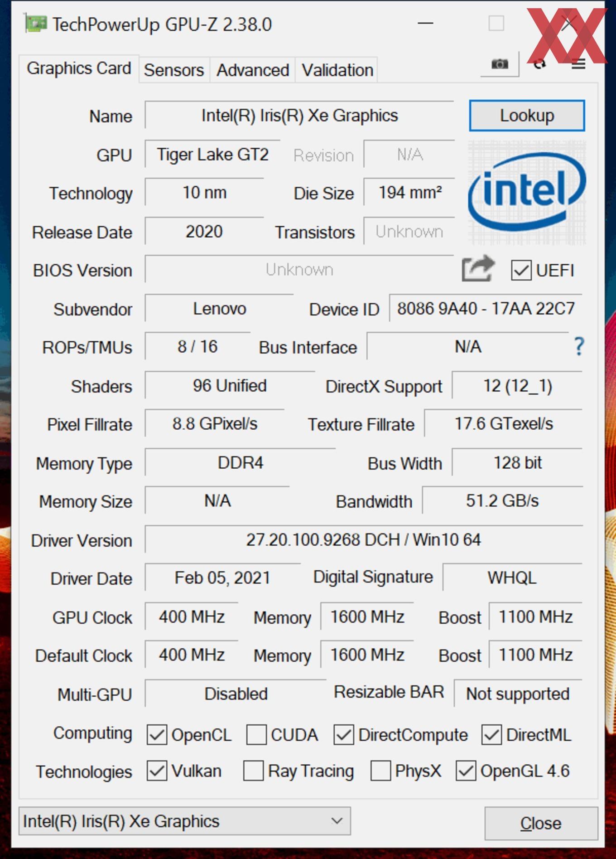Minimize the GPU-Z window
616x859 pixels.
point(425,23)
